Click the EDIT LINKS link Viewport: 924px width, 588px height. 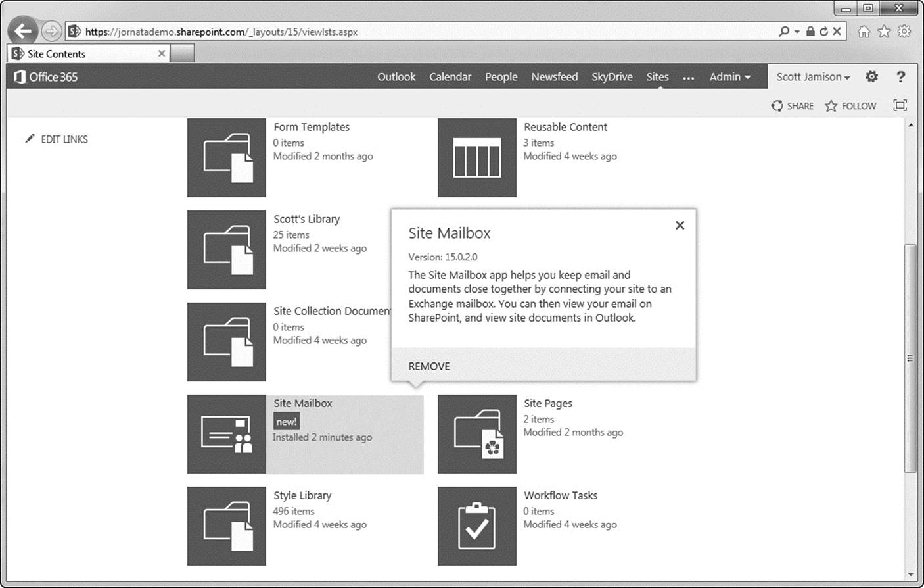[64, 139]
